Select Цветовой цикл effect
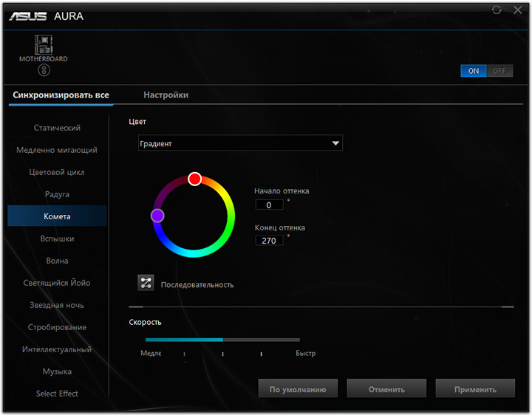 click(x=57, y=172)
